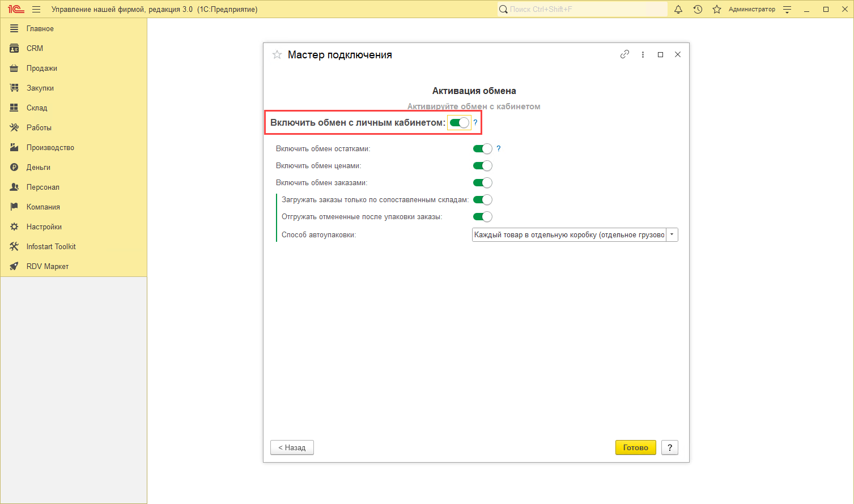Add Мастер подключения dialog to favorites

pyautogui.click(x=277, y=55)
